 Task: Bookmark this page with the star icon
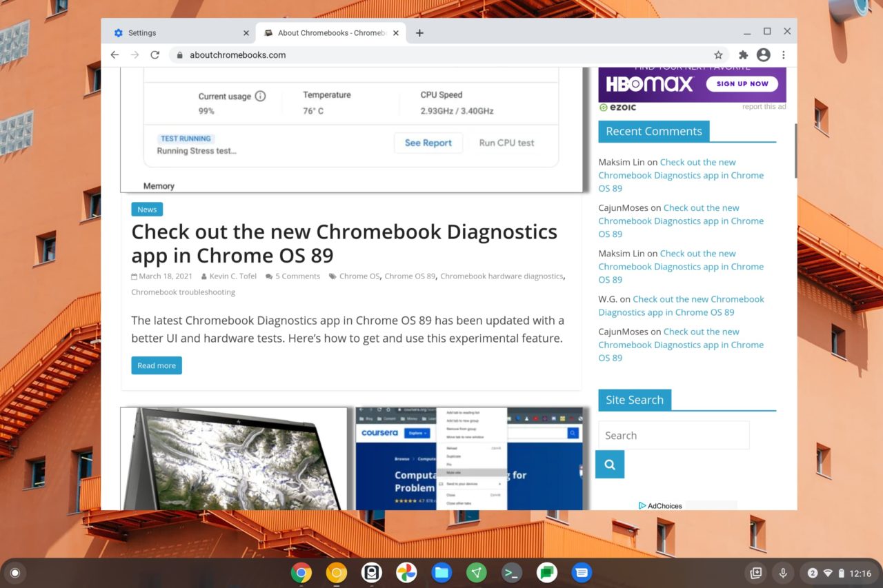coord(718,55)
